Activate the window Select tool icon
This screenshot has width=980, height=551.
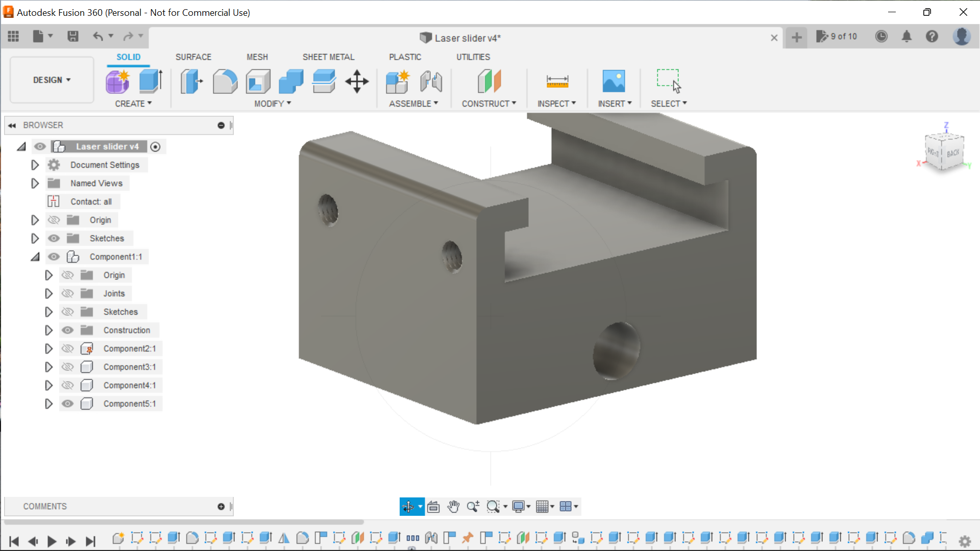click(669, 82)
